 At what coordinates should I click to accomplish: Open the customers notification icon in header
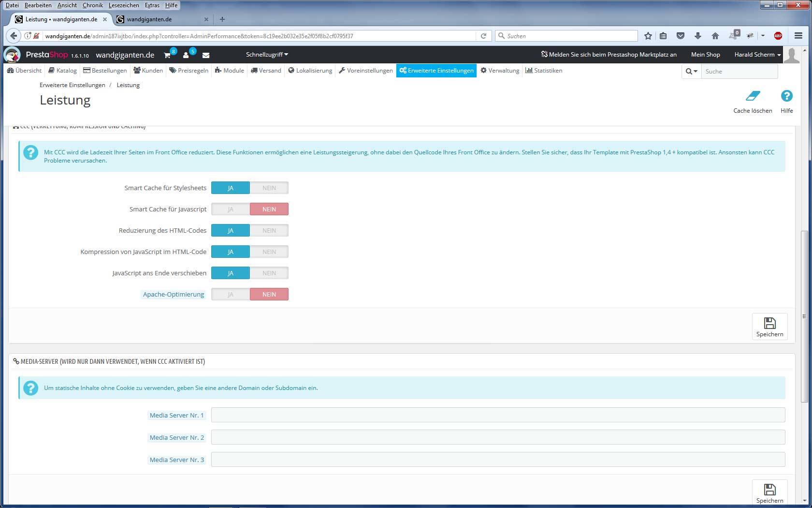click(x=186, y=55)
